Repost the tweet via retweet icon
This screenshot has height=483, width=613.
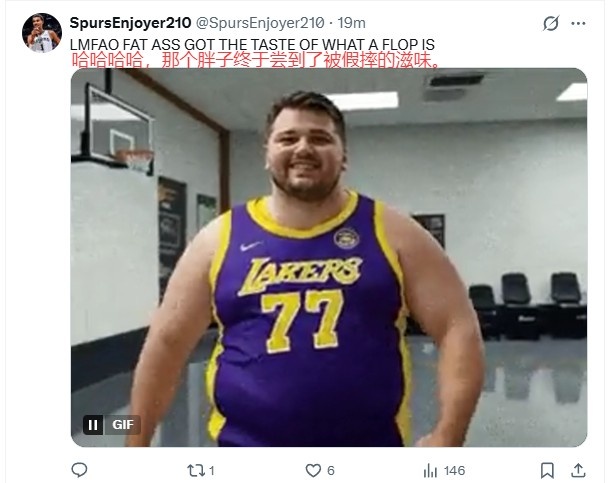(196, 469)
